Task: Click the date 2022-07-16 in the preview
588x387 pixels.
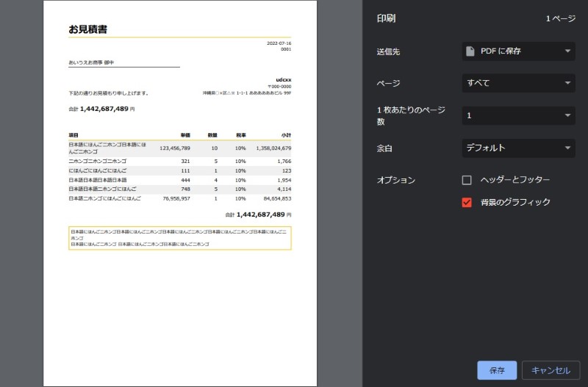Action: [x=279, y=43]
